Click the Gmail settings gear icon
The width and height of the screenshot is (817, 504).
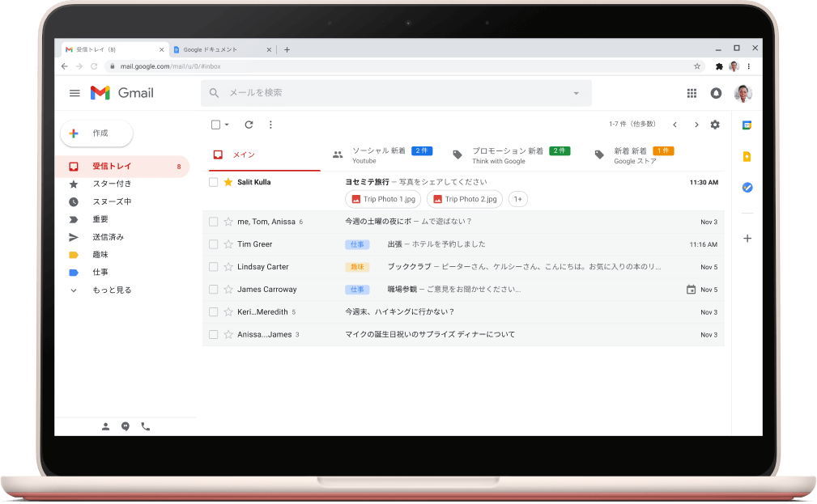(714, 125)
